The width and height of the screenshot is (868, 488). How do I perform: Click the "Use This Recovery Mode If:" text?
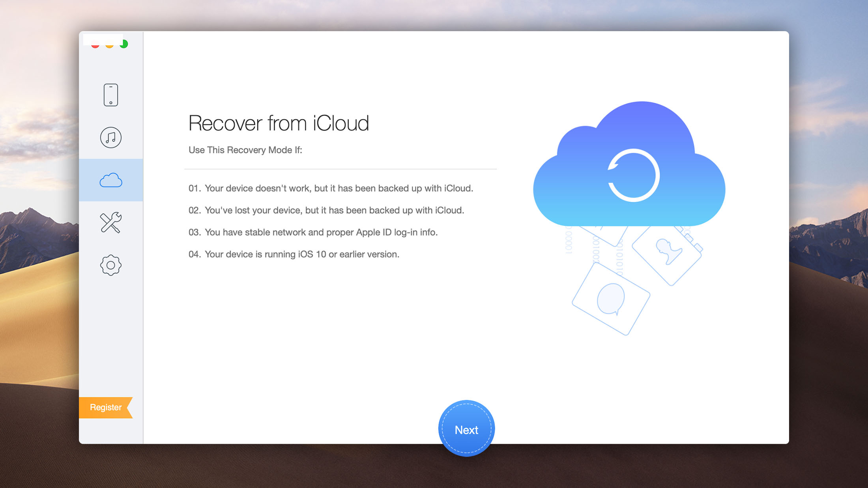click(245, 150)
